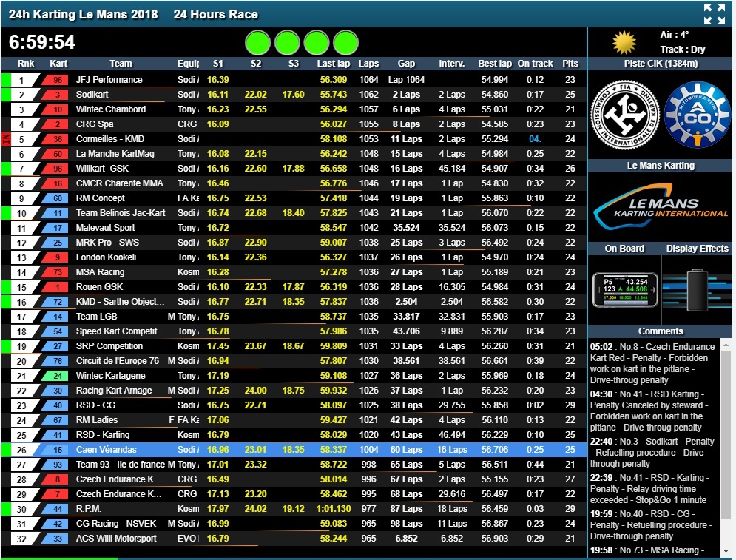Click the sun weather icon

pyautogui.click(x=624, y=42)
